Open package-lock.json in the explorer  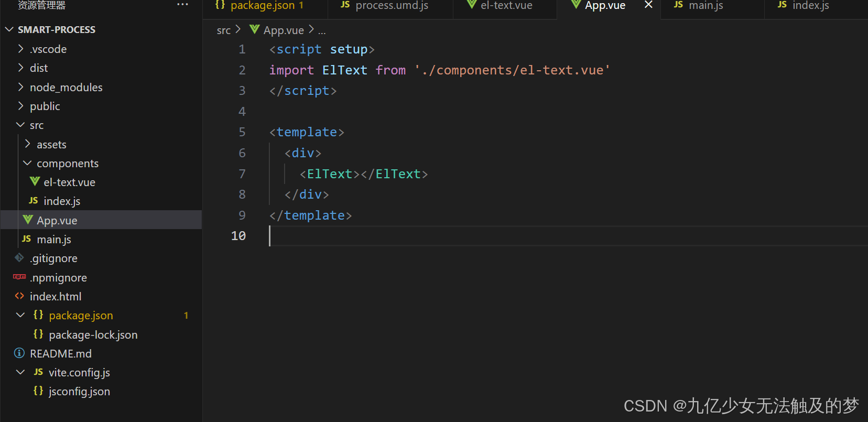[93, 335]
